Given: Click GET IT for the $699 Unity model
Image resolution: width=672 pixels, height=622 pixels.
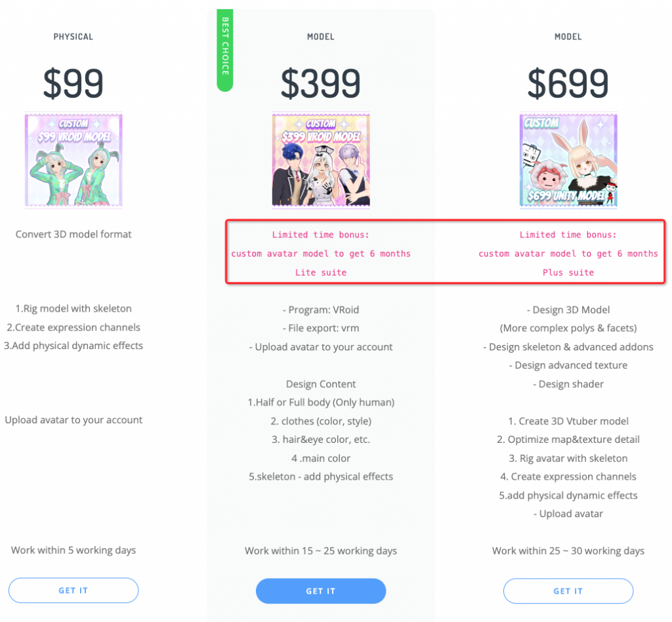Looking at the screenshot, I should pyautogui.click(x=568, y=591).
